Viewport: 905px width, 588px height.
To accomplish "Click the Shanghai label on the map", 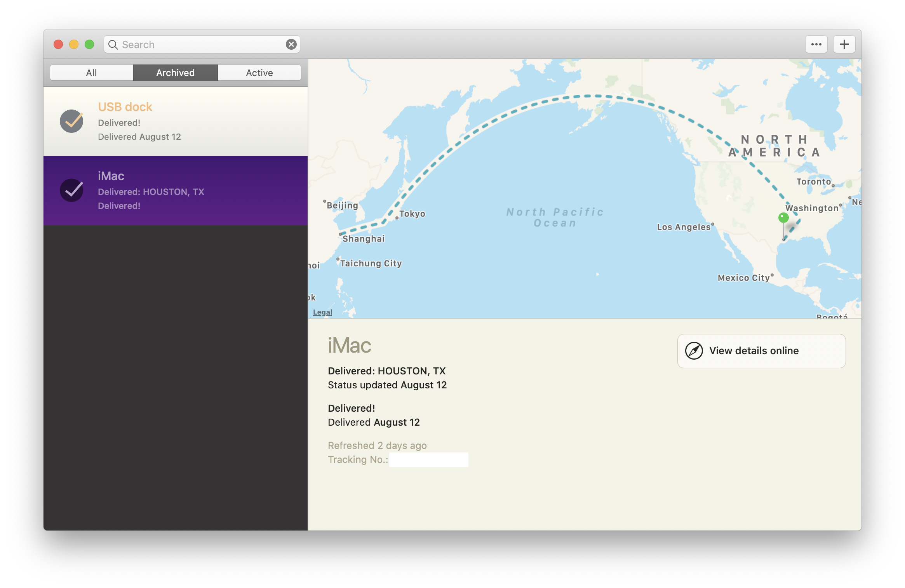I will pyautogui.click(x=364, y=239).
